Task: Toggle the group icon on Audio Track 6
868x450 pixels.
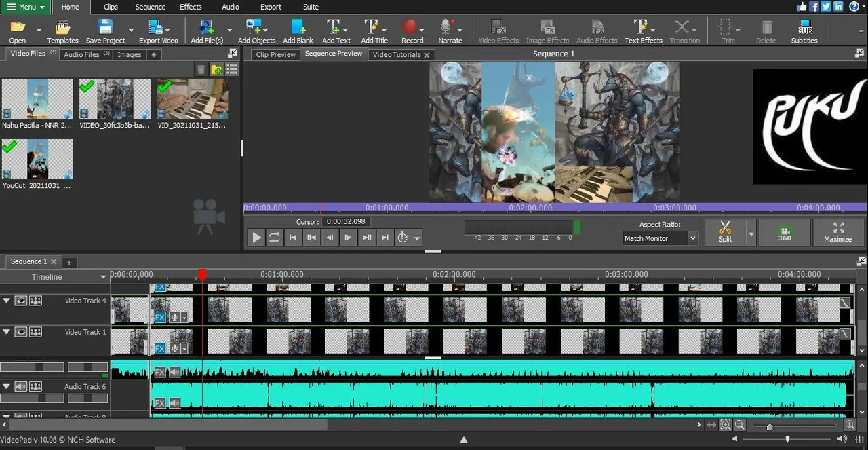Action: pos(35,387)
